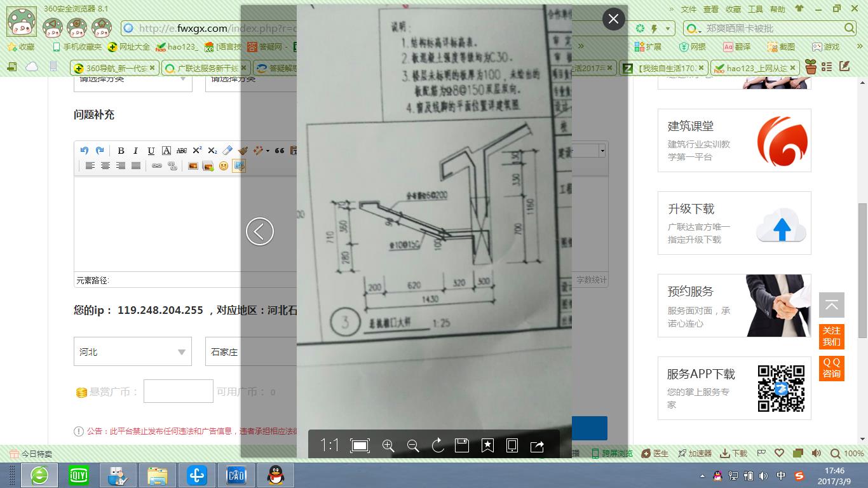Remove hyperlink in editor
Image resolution: width=868 pixels, height=488 pixels.
pos(172,166)
